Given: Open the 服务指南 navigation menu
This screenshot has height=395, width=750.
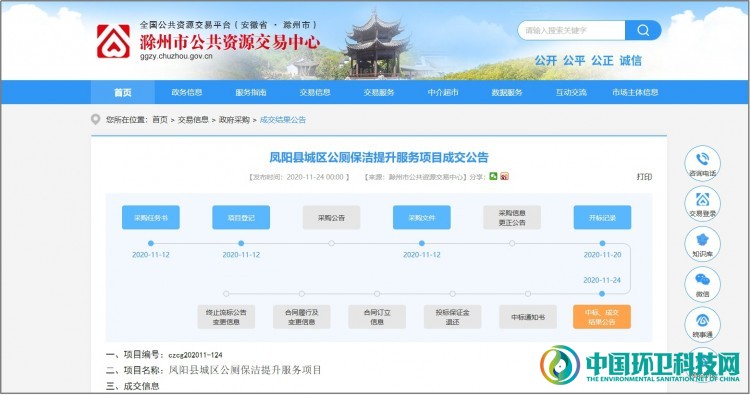Looking at the screenshot, I should [x=251, y=92].
